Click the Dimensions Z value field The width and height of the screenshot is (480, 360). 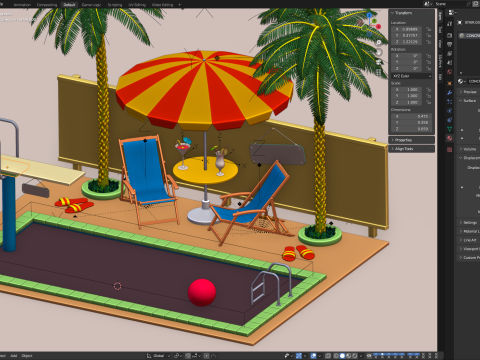(x=412, y=129)
